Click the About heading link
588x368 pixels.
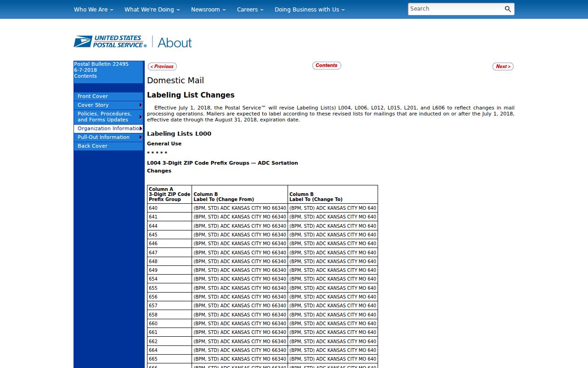pos(175,43)
